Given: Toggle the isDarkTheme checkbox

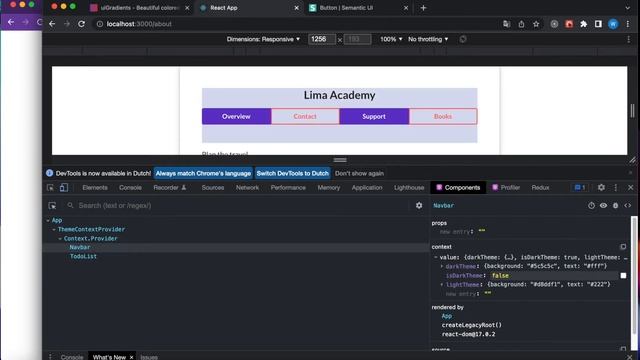Looking at the screenshot, I should [x=623, y=276].
